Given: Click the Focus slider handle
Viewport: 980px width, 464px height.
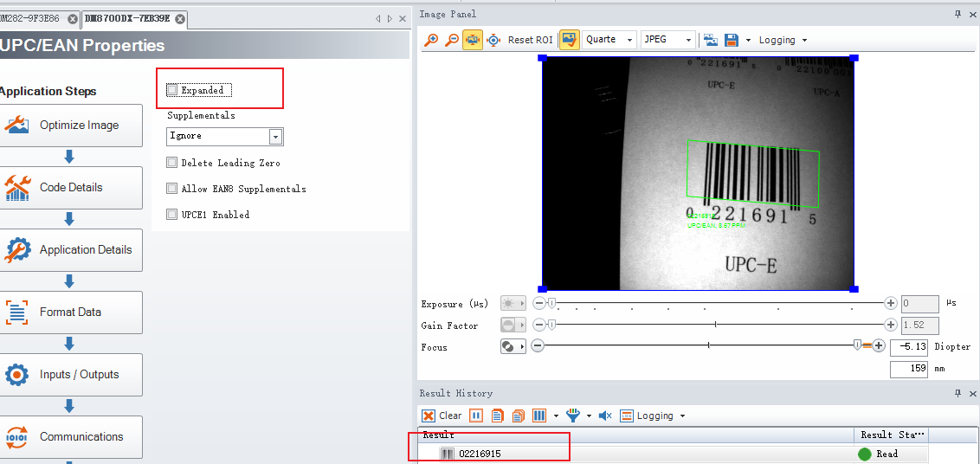Looking at the screenshot, I should point(857,345).
